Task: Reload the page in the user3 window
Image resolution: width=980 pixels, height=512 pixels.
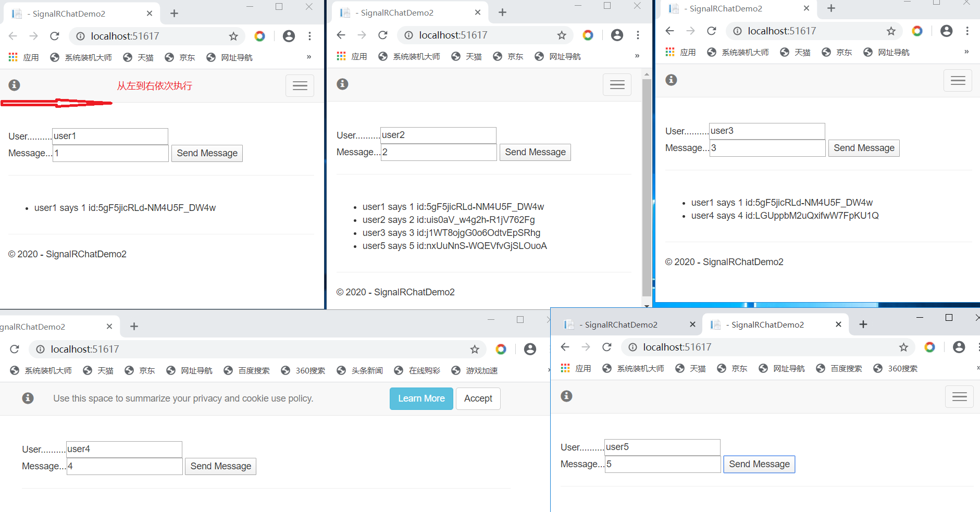Action: tap(712, 31)
